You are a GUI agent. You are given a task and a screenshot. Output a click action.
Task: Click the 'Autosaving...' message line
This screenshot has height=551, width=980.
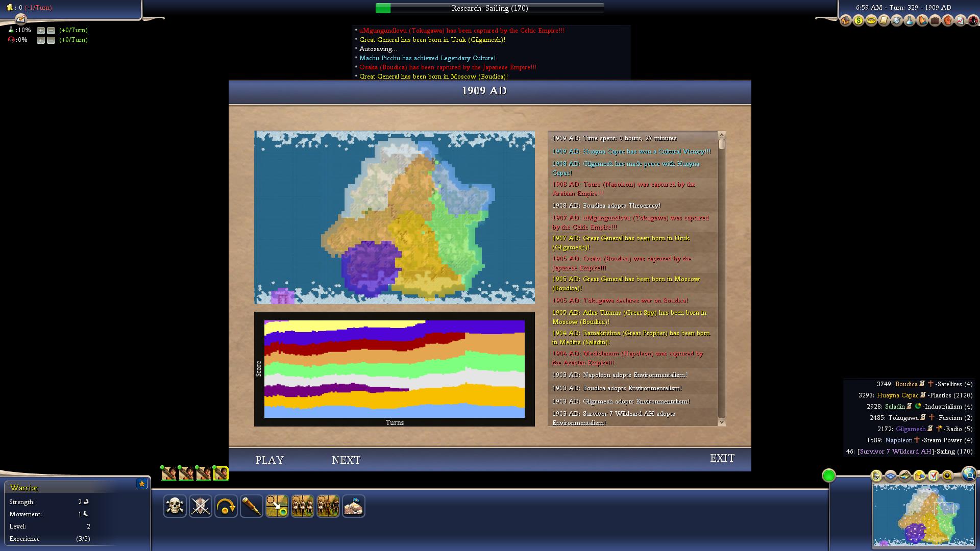(x=378, y=49)
